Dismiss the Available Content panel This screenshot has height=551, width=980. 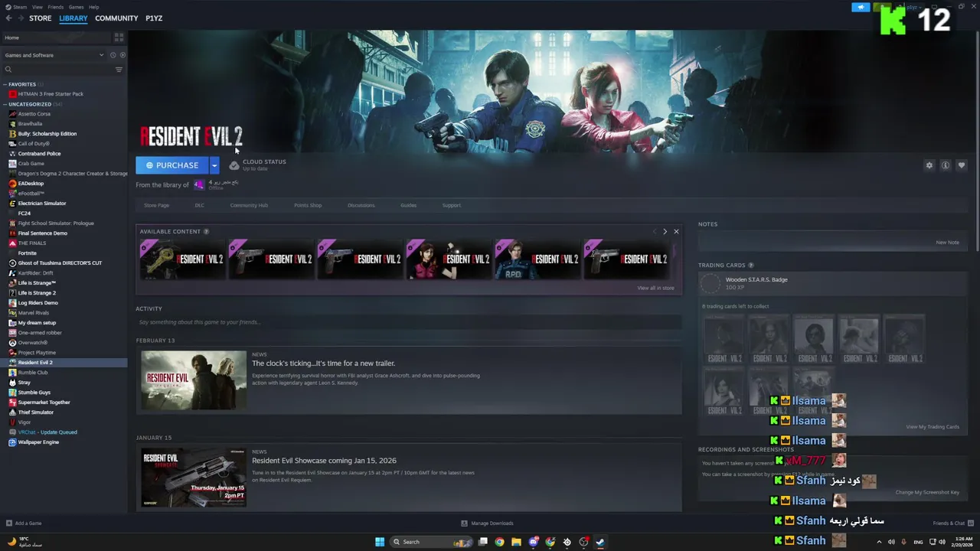click(676, 231)
